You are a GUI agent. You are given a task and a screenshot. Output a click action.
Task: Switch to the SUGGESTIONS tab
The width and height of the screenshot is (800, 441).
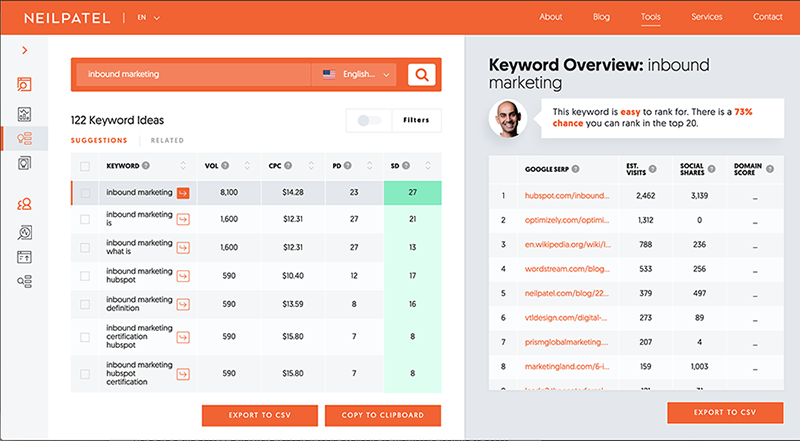point(99,140)
